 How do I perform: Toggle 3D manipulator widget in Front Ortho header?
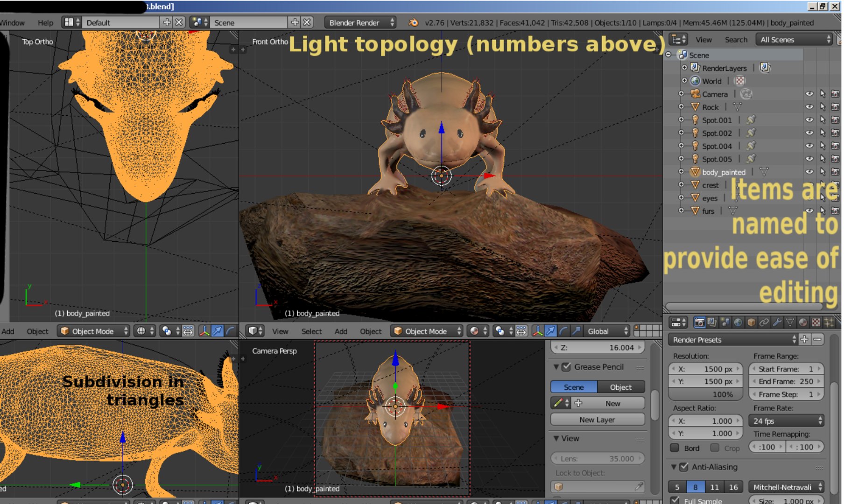(x=537, y=331)
